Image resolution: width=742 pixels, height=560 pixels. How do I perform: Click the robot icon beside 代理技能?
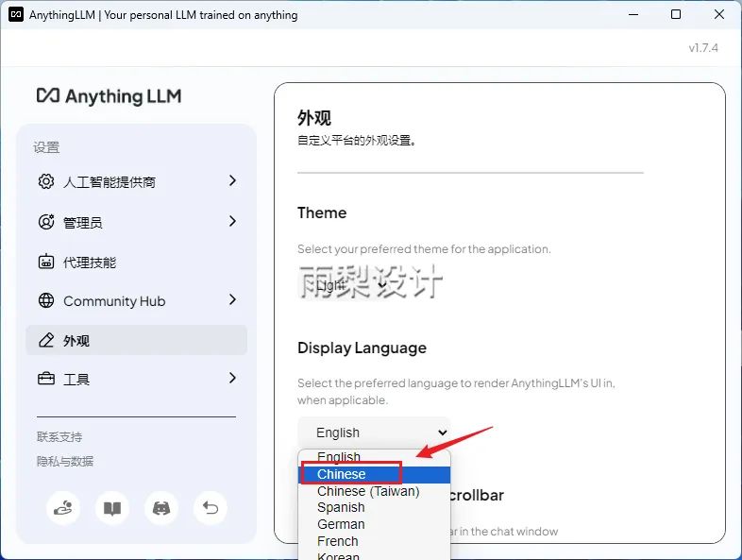pyautogui.click(x=46, y=262)
